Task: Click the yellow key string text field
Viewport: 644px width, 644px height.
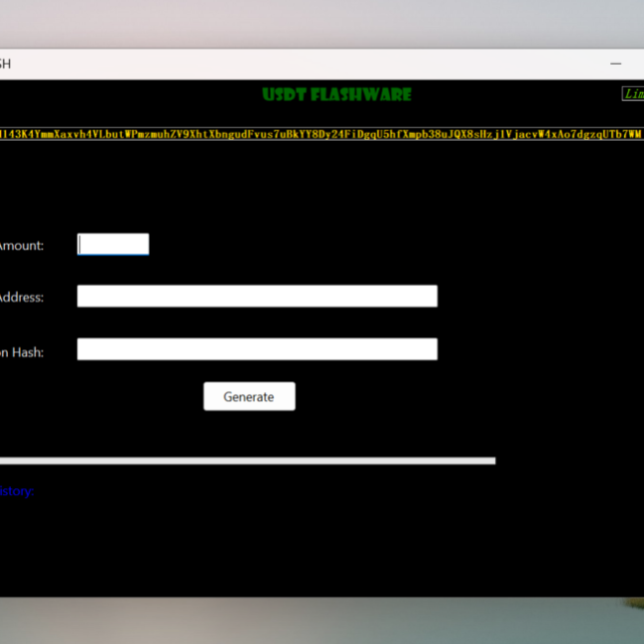Action: pyautogui.click(x=322, y=134)
